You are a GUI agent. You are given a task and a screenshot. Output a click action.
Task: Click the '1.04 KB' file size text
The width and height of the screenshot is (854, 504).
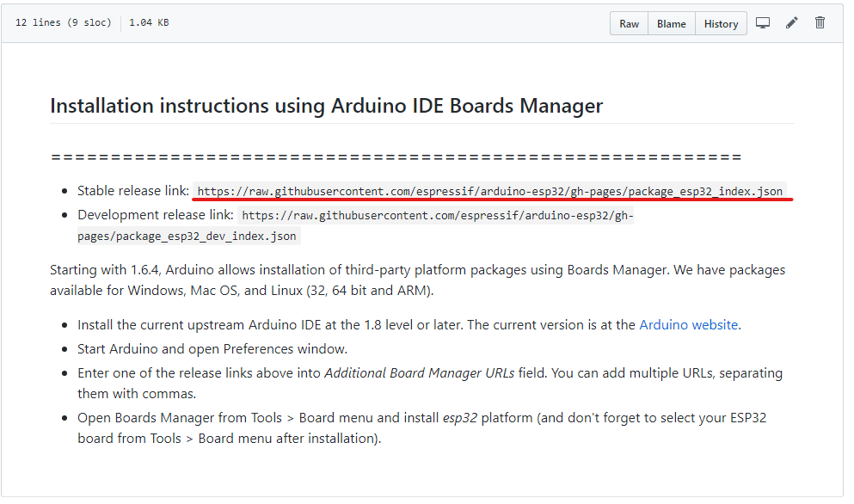[x=149, y=23]
